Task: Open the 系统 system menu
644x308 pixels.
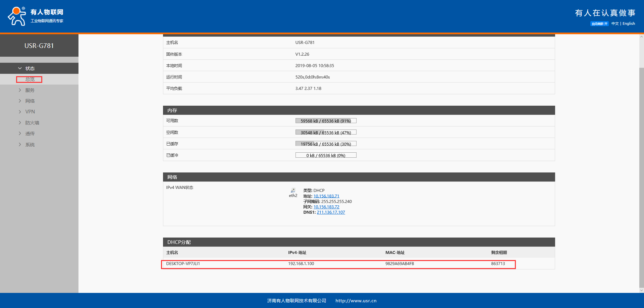Action: pyautogui.click(x=30, y=145)
